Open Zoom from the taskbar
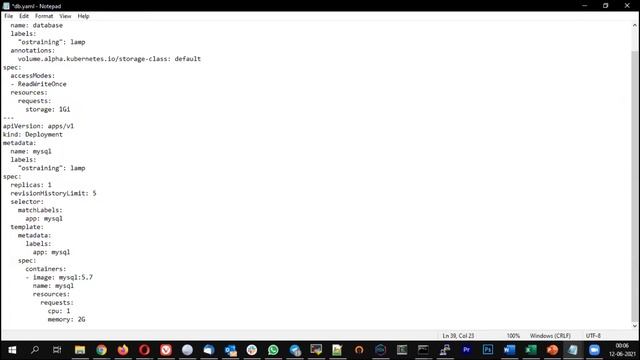 [594, 350]
